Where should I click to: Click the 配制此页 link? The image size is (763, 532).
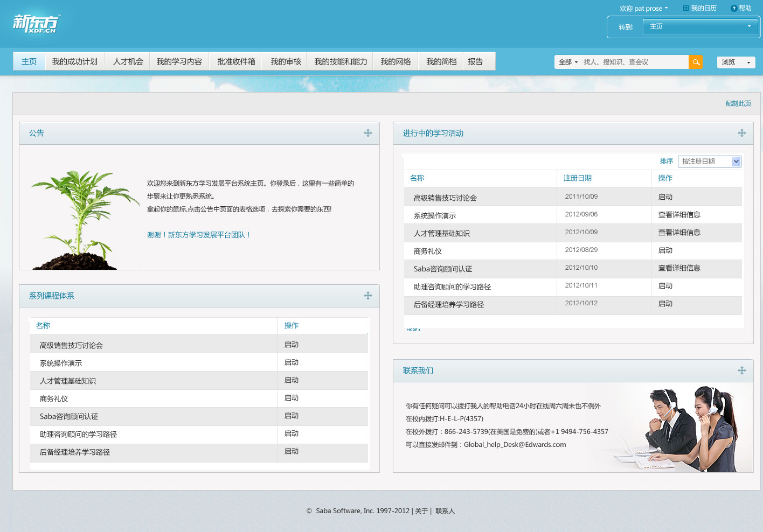(738, 103)
